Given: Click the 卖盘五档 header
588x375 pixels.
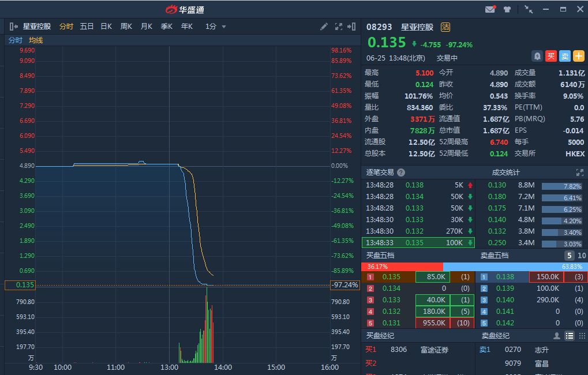Looking at the screenshot, I should 495,256.
